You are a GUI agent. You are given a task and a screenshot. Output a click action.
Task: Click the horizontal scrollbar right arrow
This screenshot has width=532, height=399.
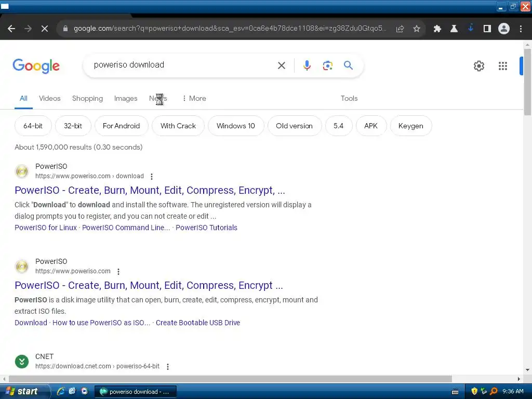point(519,379)
